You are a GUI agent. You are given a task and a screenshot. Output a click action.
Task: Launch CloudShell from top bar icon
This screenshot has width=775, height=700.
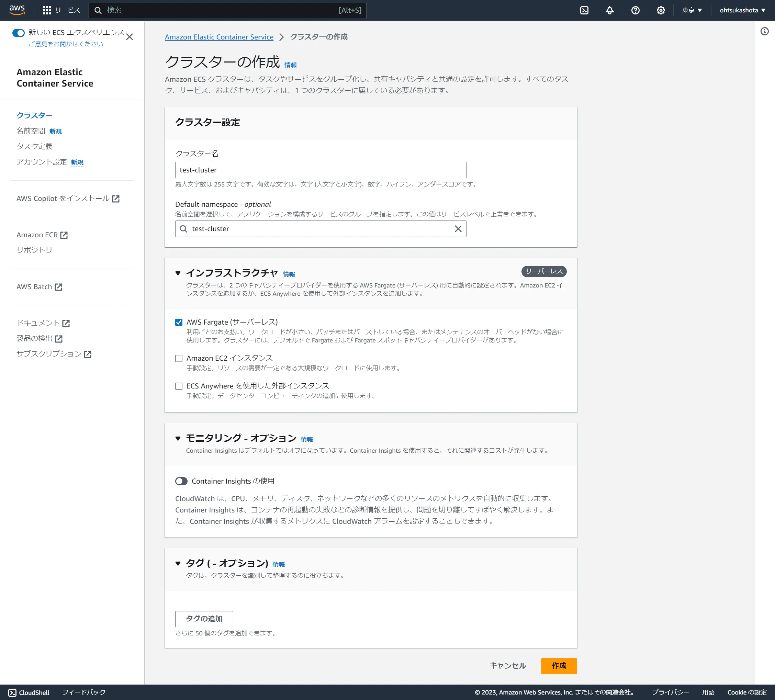click(584, 10)
